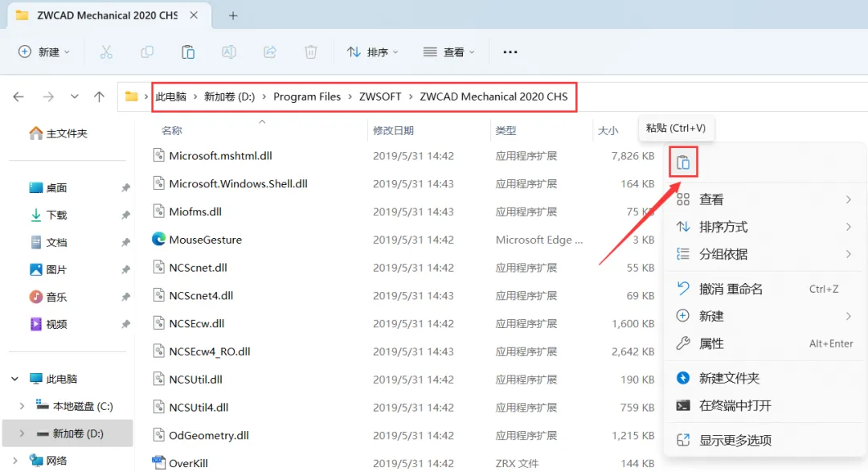The width and height of the screenshot is (868, 472).
Task: Click ZWSOFT in the address breadcrumb
Action: [380, 97]
